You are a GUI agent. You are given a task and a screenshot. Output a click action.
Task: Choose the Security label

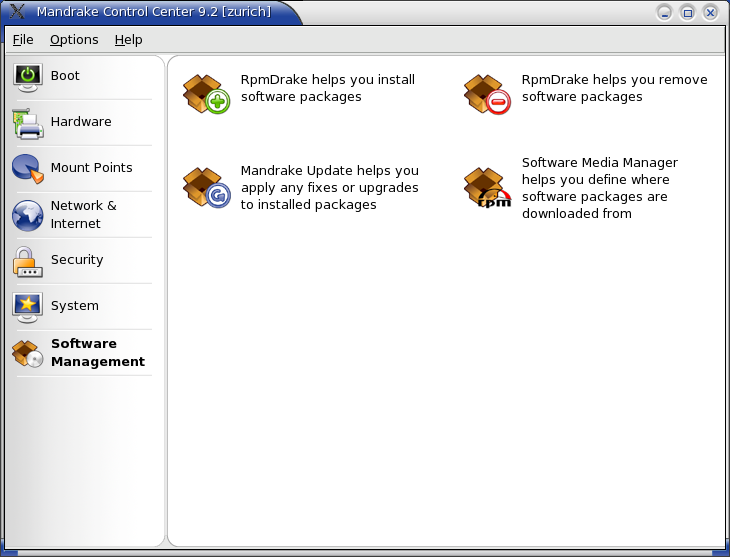(77, 260)
